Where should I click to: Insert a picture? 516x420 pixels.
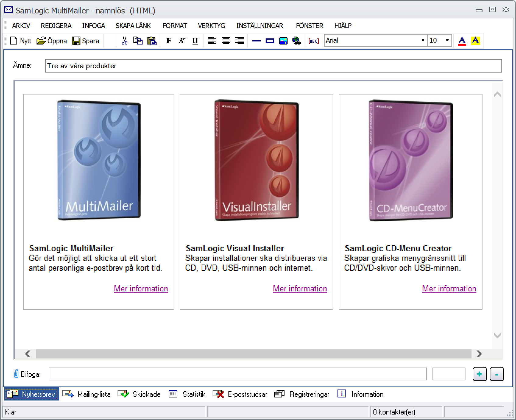point(283,41)
